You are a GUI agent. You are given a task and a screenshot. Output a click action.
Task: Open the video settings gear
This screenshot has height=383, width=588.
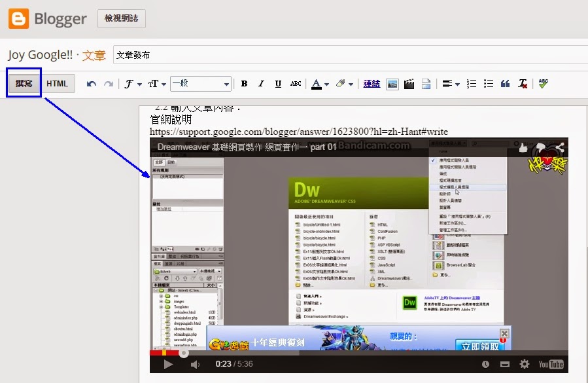pyautogui.click(x=525, y=364)
